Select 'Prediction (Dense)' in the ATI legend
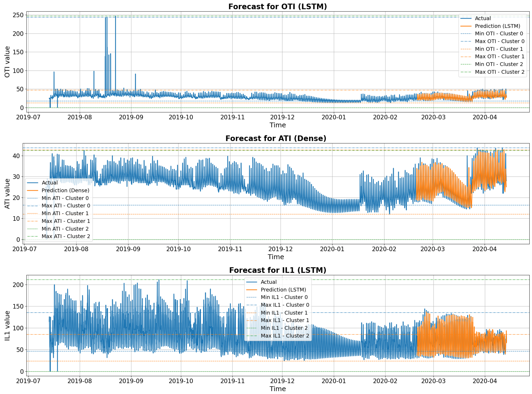The width and height of the screenshot is (532, 394). coord(65,190)
